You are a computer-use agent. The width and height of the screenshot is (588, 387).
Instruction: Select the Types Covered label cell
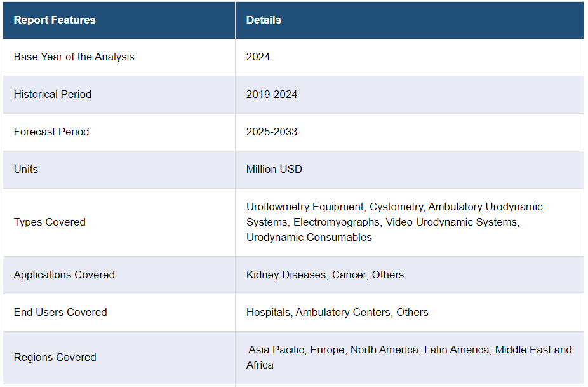(50, 222)
